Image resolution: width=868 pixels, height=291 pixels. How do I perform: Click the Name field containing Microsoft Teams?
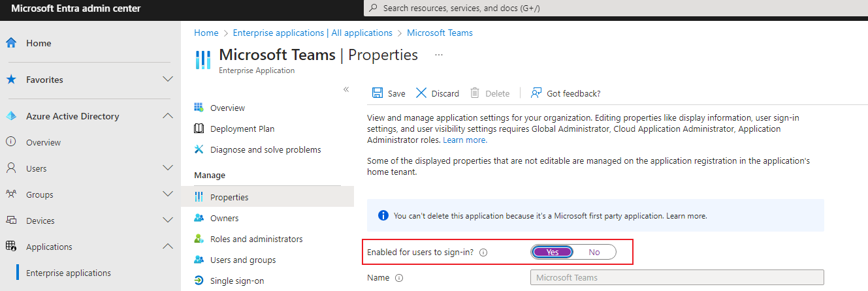point(677,277)
